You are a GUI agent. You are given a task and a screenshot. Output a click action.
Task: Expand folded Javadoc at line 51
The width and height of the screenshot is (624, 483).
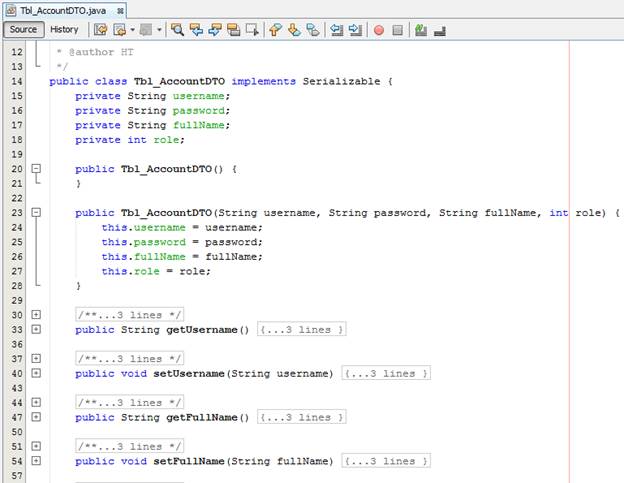tap(36, 446)
